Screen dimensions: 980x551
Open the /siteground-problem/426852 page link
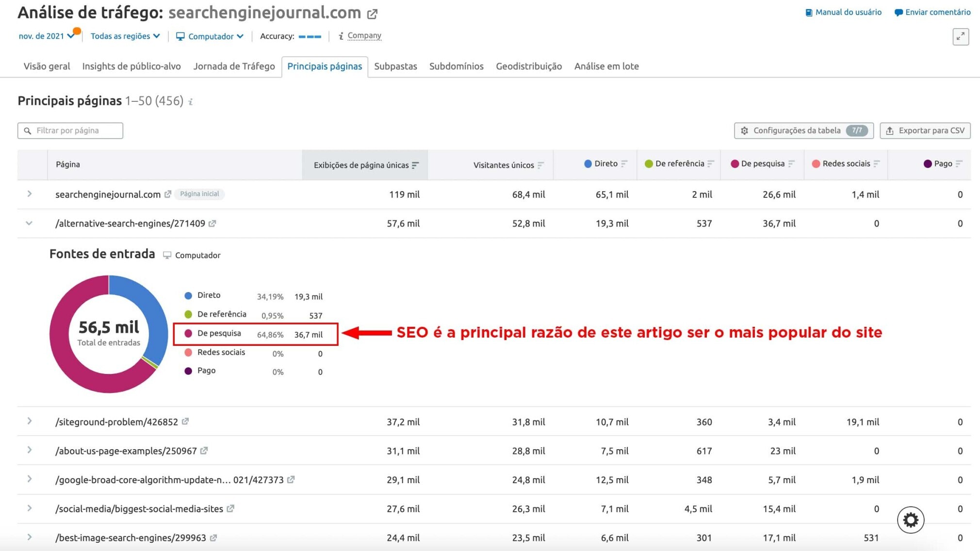tap(116, 422)
